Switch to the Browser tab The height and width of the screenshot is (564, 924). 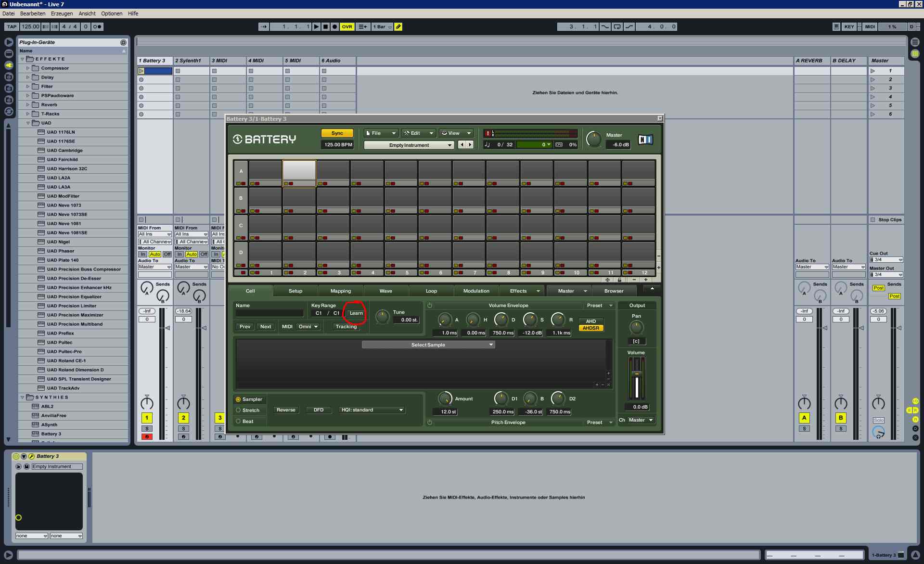click(614, 291)
